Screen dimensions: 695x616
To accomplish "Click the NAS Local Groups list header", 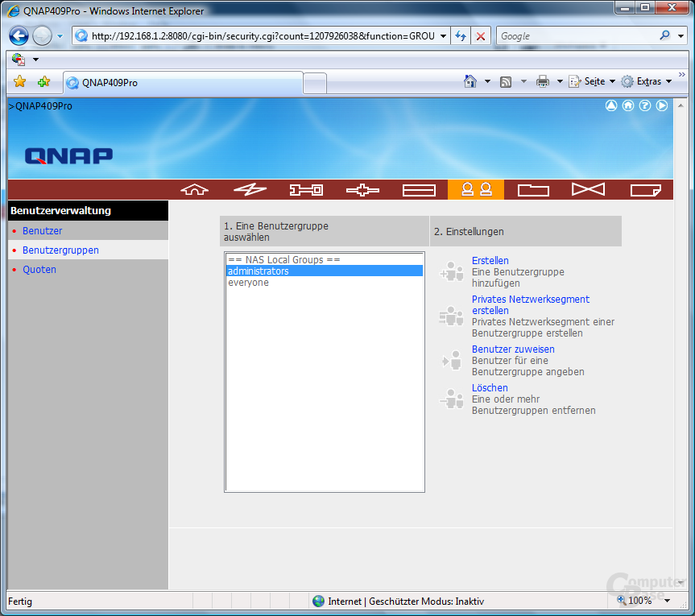I will (x=325, y=260).
